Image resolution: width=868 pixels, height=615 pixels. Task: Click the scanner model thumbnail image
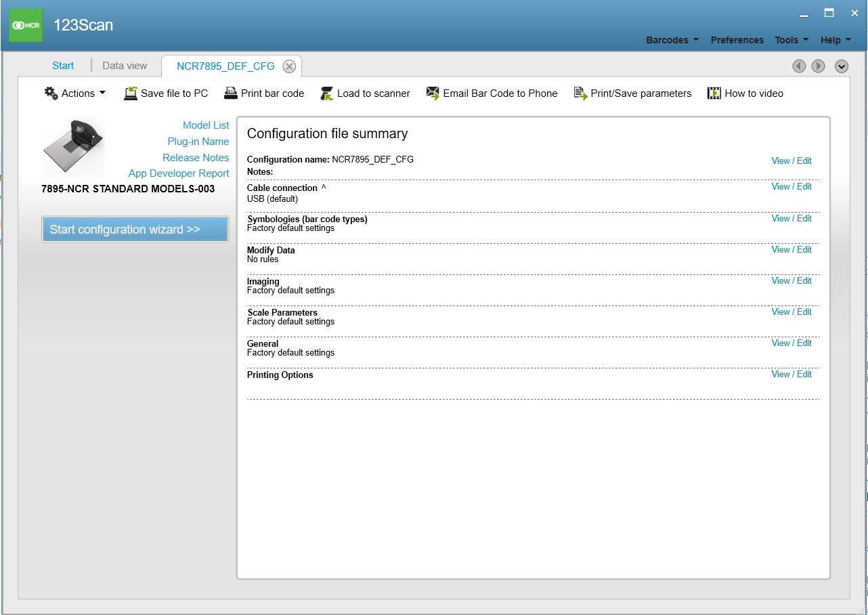74,147
